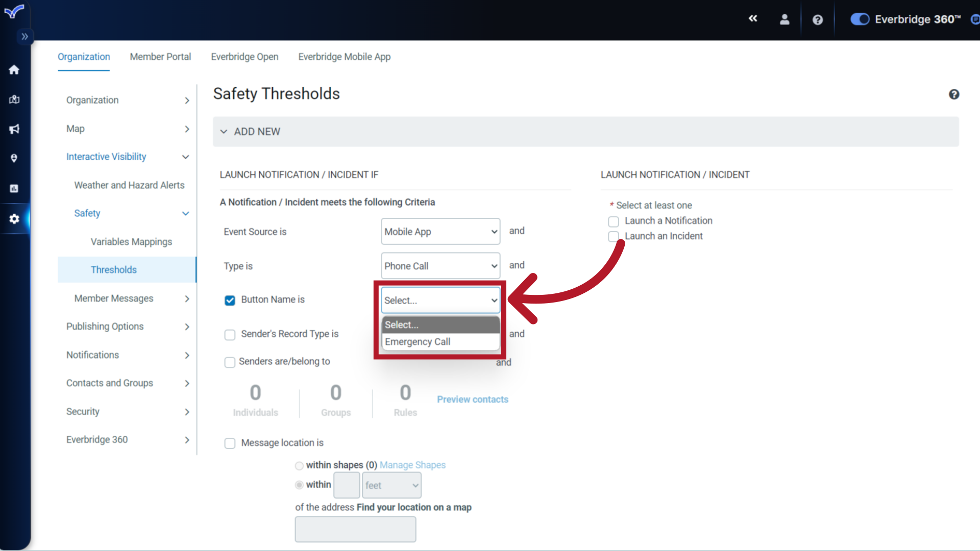980x551 pixels.
Task: Open Type is Phone Call dropdown
Action: pos(440,266)
